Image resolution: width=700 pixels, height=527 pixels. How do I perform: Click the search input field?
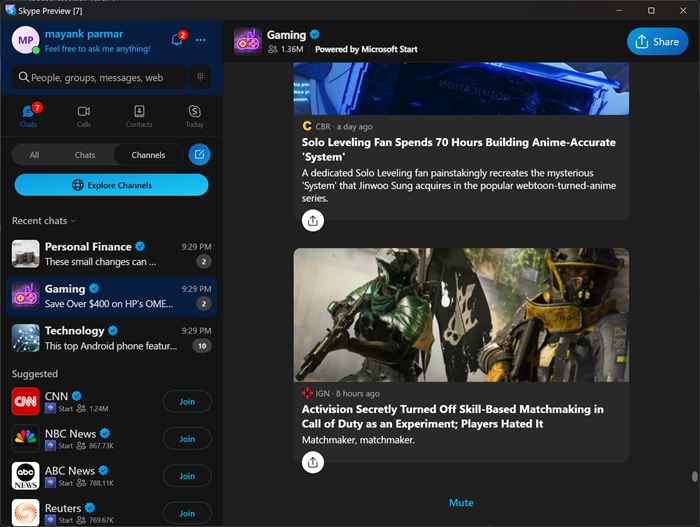tap(100, 77)
